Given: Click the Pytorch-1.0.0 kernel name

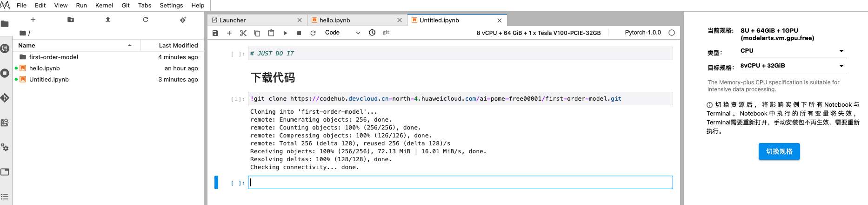Looking at the screenshot, I should pos(642,33).
